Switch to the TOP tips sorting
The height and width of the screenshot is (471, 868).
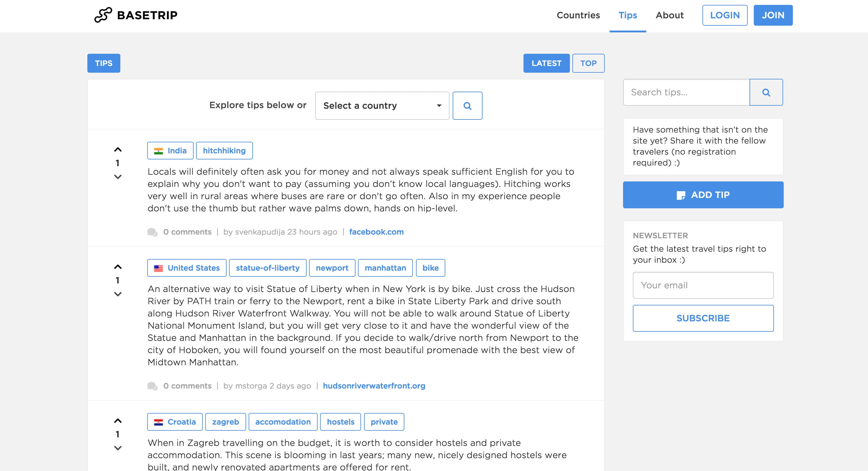point(588,63)
